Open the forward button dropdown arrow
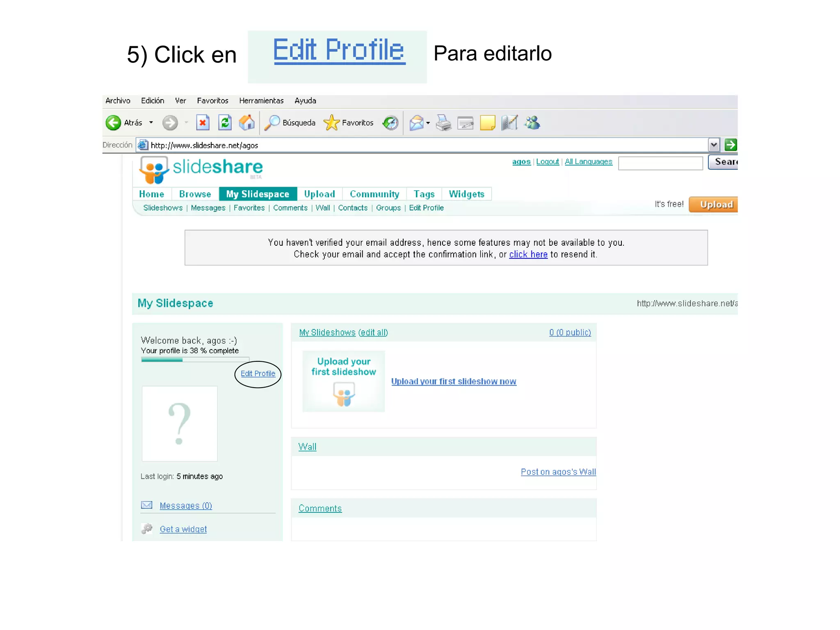The width and height of the screenshot is (840, 630). [x=186, y=123]
